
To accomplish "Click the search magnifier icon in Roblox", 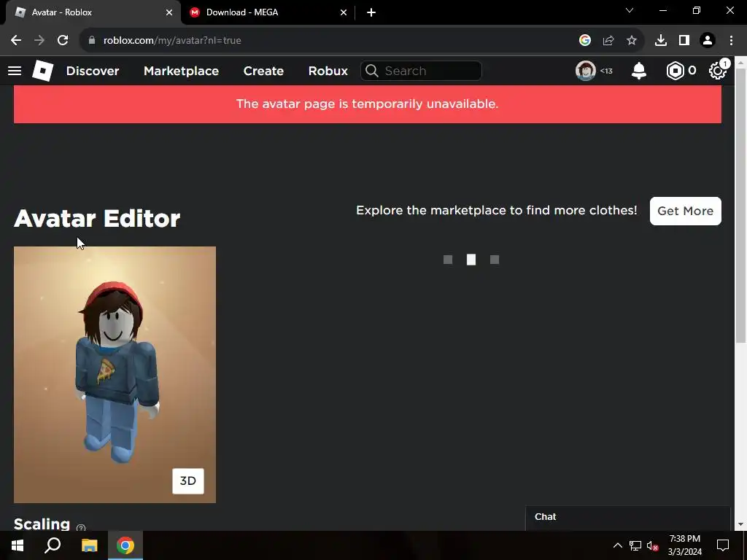I will [x=371, y=71].
